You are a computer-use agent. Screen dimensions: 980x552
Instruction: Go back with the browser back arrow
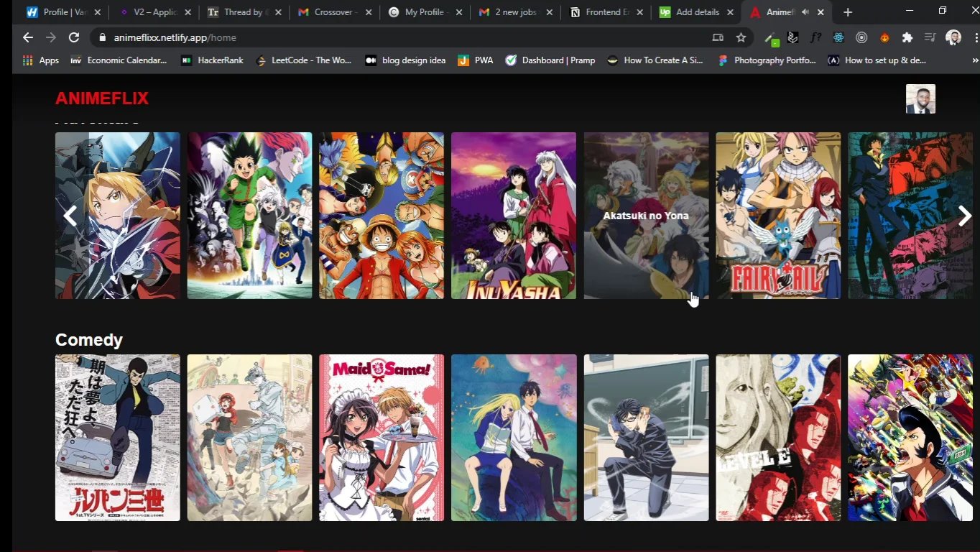(x=27, y=37)
